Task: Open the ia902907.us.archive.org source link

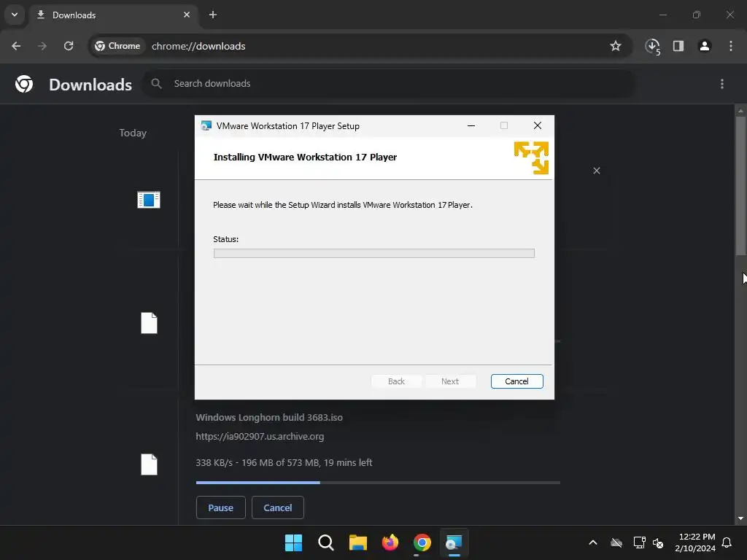Action: (x=260, y=436)
